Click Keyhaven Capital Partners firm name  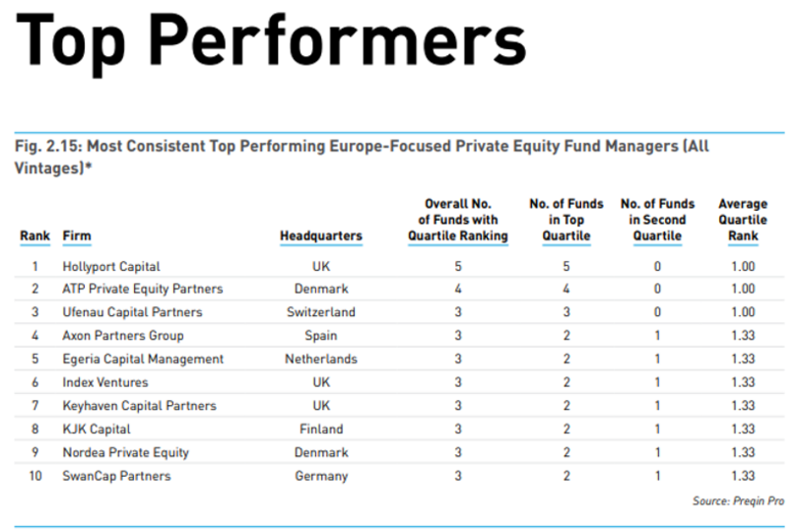tap(139, 406)
